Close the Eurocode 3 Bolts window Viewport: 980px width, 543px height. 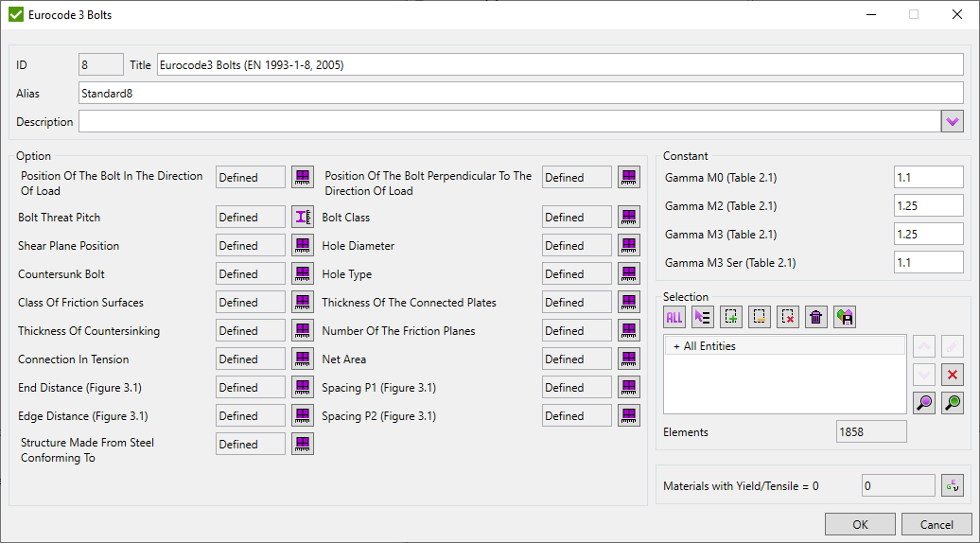pos(957,14)
